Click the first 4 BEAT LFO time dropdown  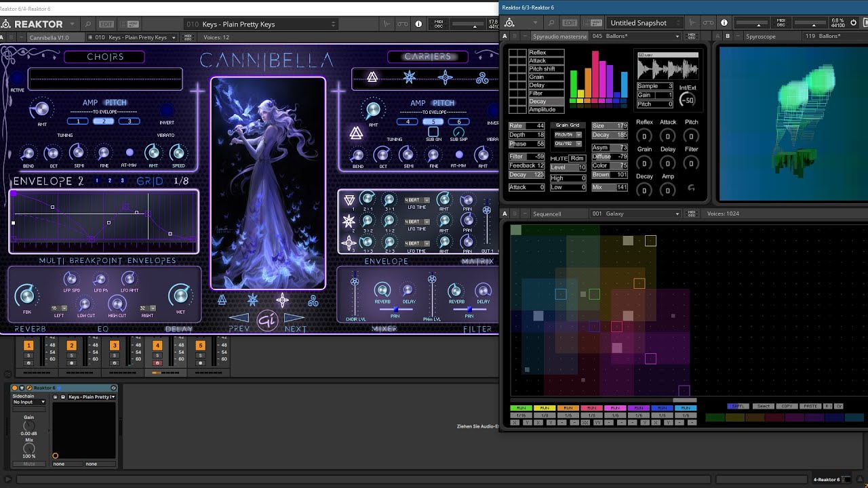tap(417, 200)
